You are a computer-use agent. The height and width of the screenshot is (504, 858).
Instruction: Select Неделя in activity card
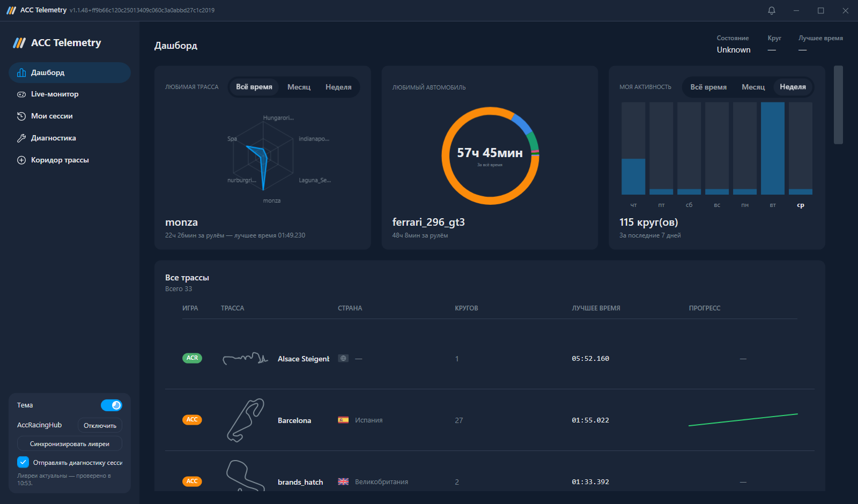point(793,87)
